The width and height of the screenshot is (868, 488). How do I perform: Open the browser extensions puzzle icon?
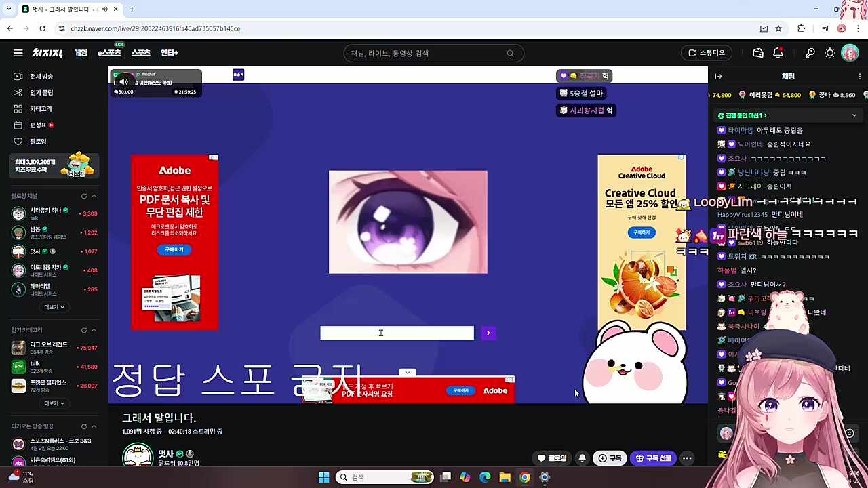802,28
